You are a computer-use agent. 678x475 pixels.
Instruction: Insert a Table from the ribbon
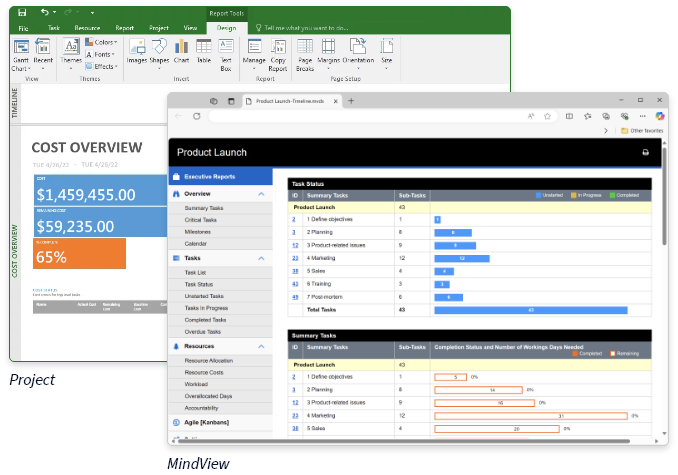pos(204,52)
